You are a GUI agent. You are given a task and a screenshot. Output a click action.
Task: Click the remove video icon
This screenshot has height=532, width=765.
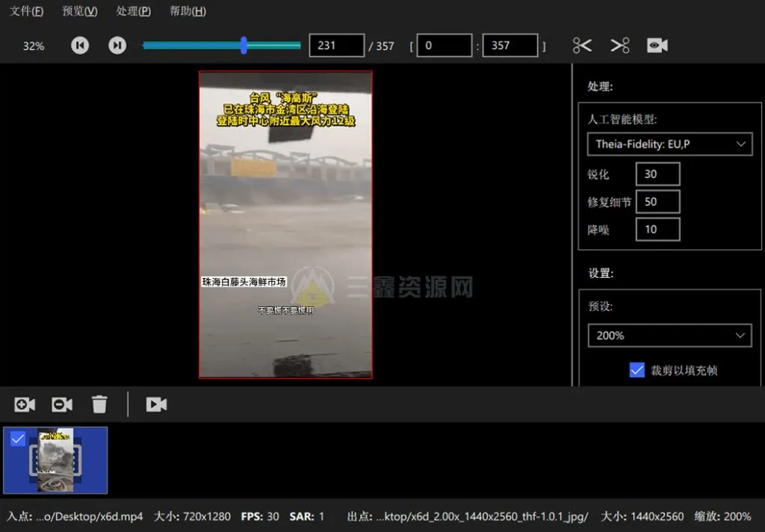61,403
